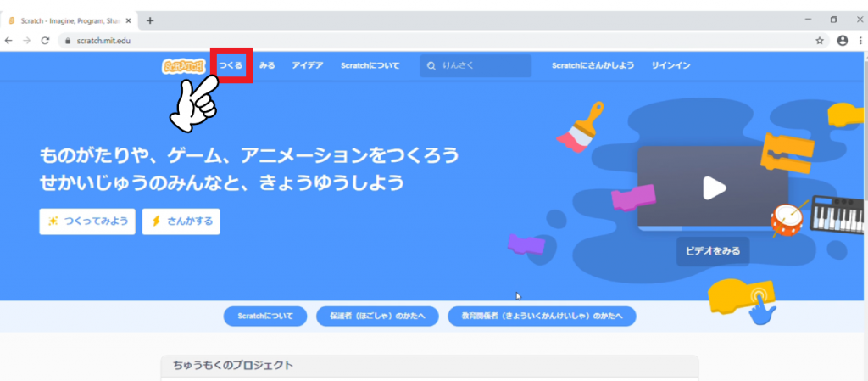Image resolution: width=868 pixels, height=381 pixels.
Task: Click the Scratch logo in navbar
Action: 184,66
